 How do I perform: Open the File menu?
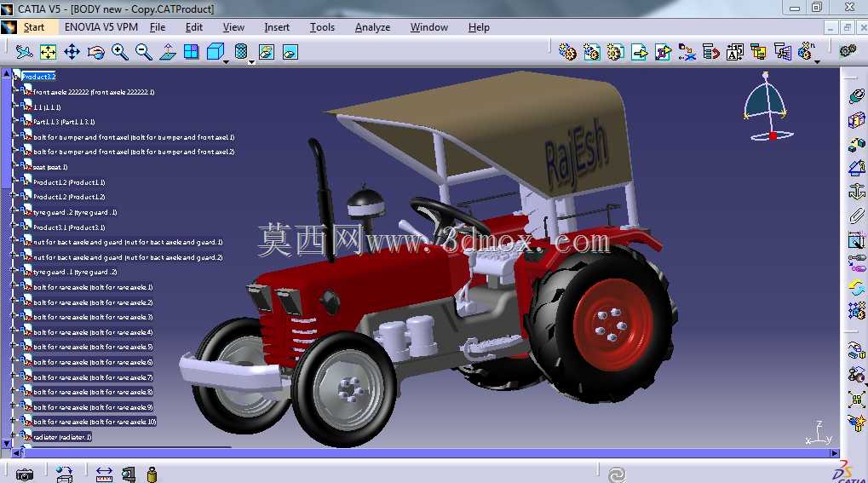(158, 27)
